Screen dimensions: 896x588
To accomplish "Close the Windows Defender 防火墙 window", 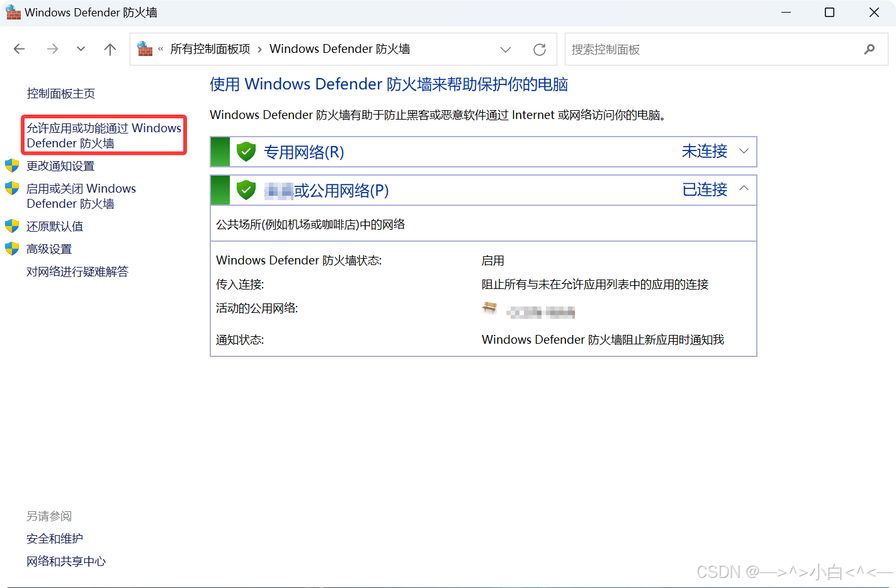I will pyautogui.click(x=874, y=13).
